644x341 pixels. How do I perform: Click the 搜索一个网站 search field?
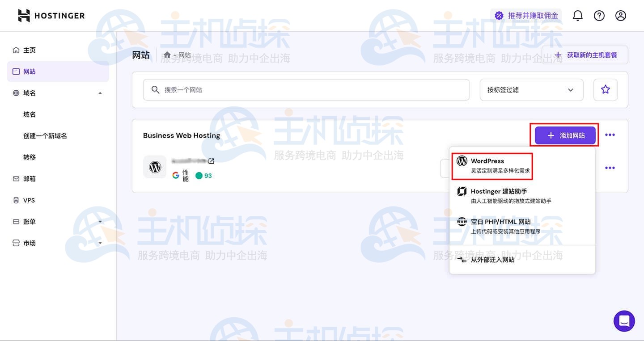click(x=306, y=90)
